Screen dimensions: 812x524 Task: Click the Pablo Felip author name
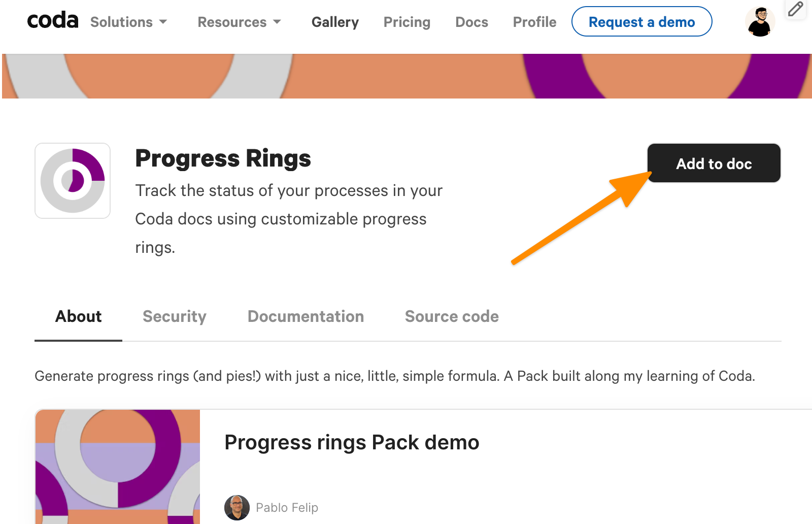point(287,507)
